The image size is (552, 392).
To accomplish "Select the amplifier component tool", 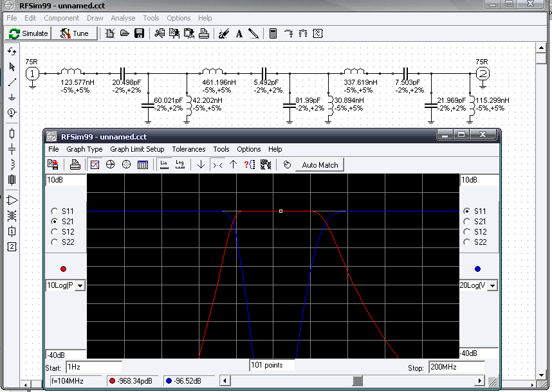I will (12, 200).
